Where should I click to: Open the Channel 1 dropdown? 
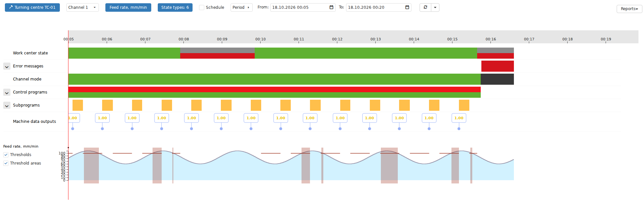(82, 7)
